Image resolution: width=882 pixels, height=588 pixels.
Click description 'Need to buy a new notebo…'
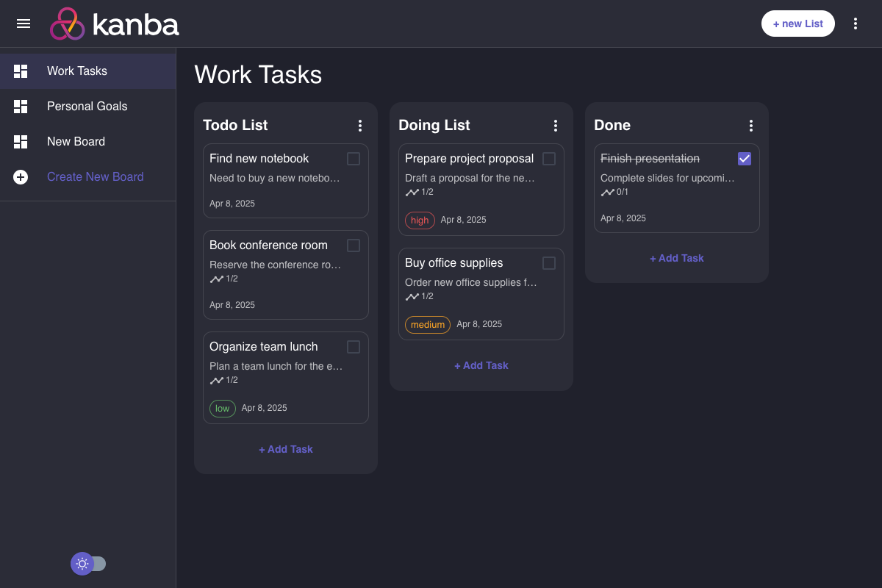point(275,178)
